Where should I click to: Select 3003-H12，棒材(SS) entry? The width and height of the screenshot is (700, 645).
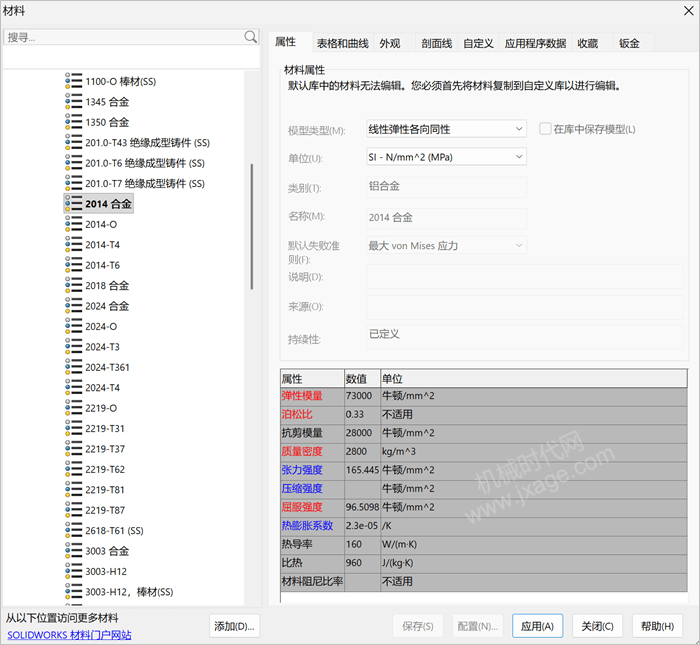coord(129,592)
